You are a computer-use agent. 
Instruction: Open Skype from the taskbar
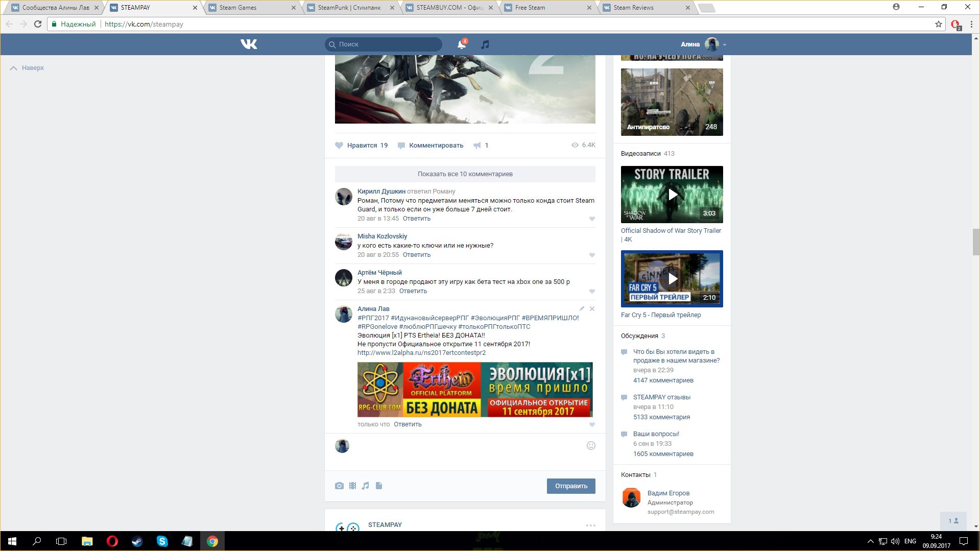click(162, 541)
